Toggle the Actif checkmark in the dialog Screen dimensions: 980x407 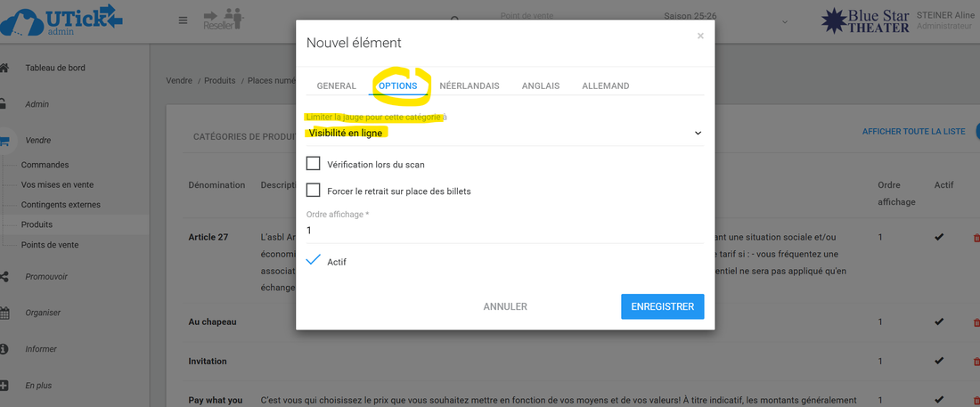tap(313, 261)
